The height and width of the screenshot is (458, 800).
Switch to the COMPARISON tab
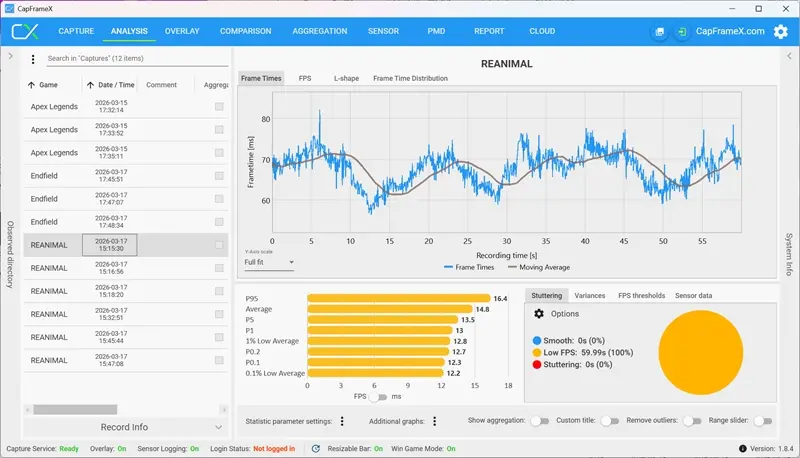point(245,31)
